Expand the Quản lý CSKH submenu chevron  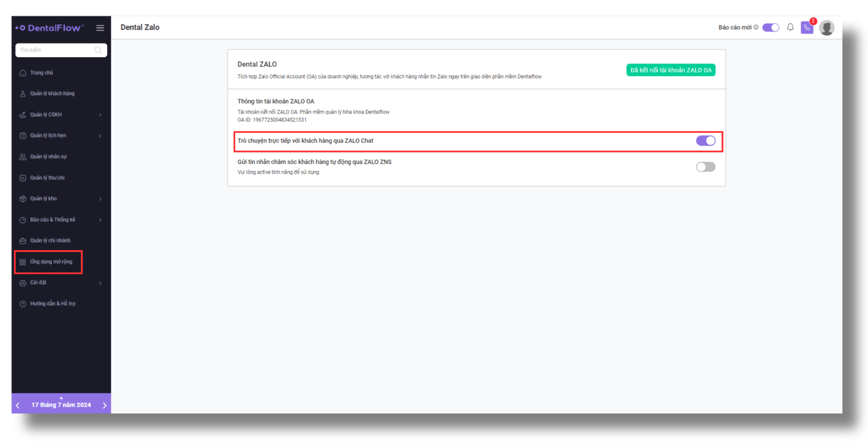click(x=100, y=115)
